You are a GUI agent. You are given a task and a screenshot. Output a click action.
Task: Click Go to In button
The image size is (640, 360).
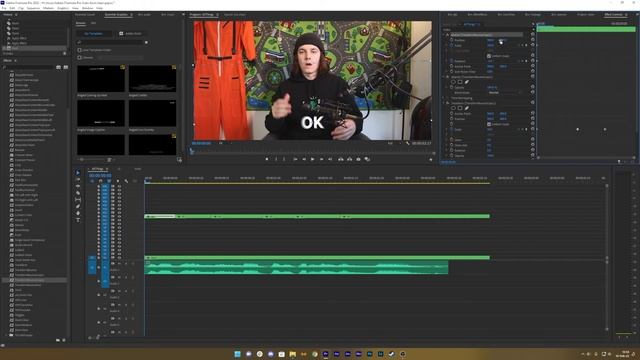tap(296, 159)
